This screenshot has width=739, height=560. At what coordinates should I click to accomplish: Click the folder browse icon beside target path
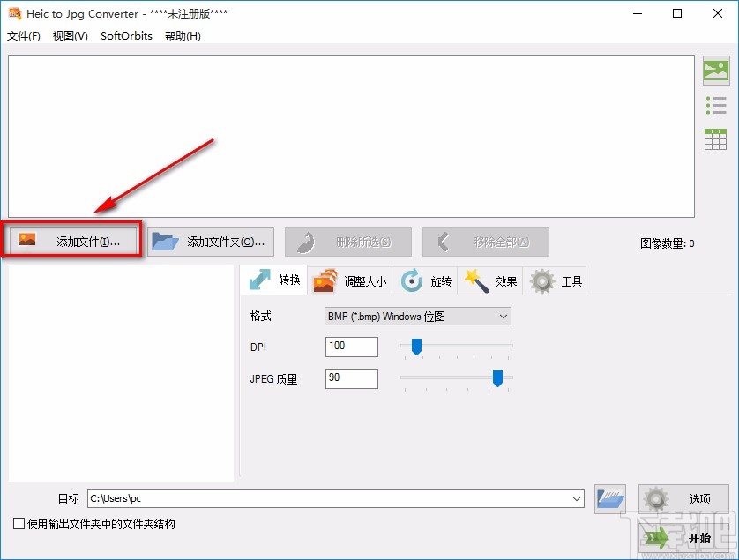coord(609,498)
